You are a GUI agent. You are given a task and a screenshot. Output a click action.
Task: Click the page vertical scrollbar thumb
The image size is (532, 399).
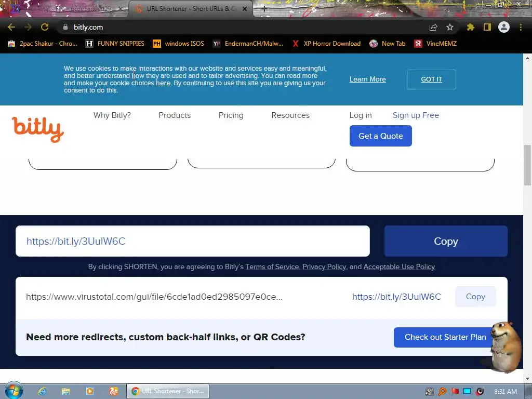(x=527, y=165)
